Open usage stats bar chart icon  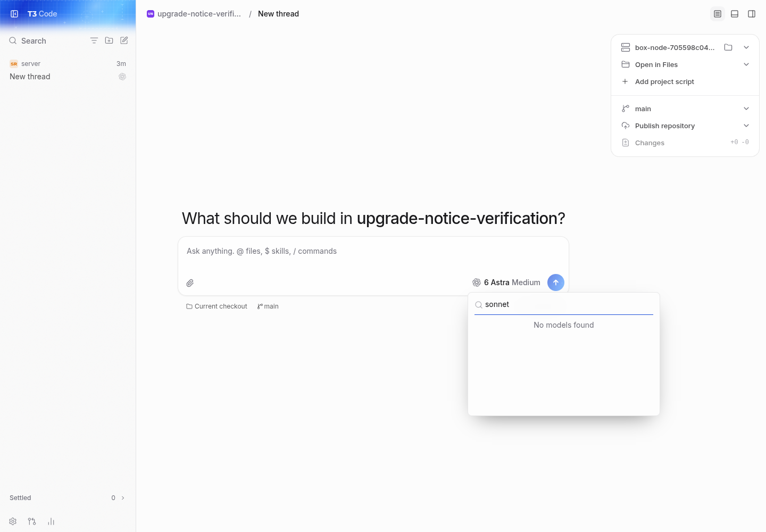51,521
